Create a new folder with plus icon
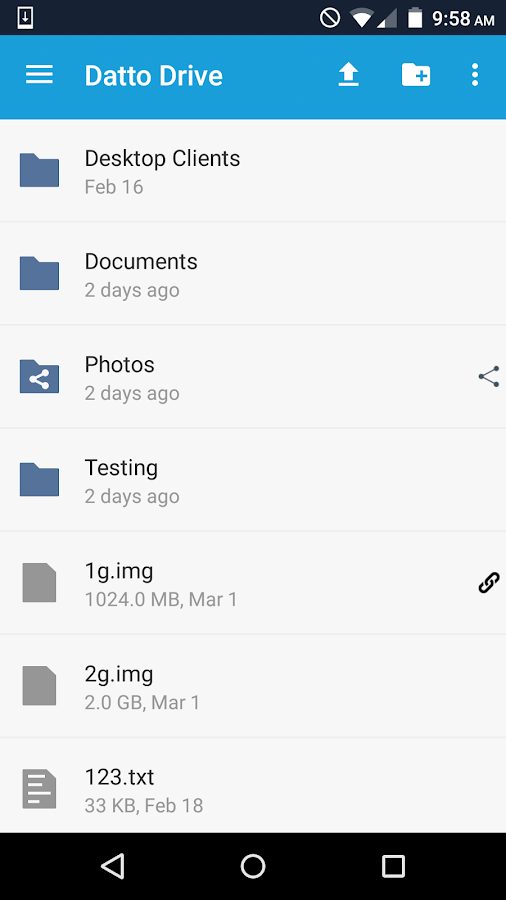 pyautogui.click(x=416, y=75)
